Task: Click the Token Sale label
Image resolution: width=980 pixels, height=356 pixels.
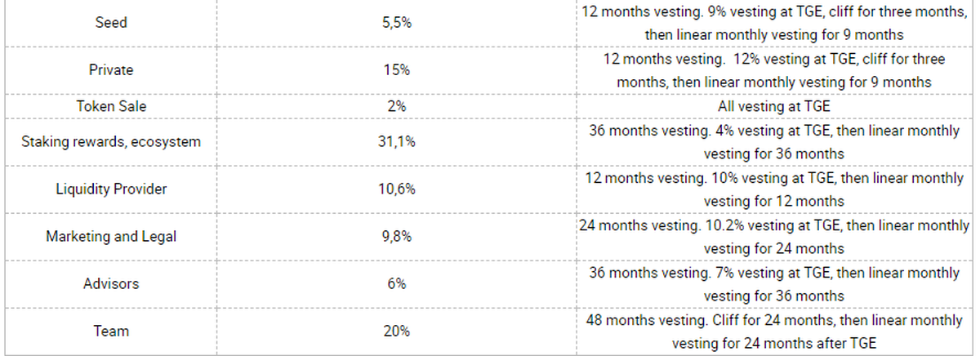Action: [x=111, y=106]
